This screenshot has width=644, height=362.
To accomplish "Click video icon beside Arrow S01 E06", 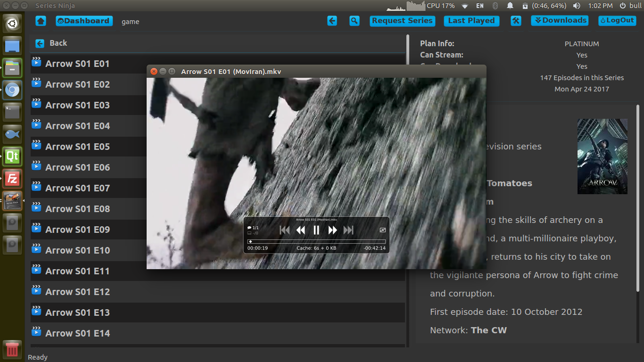I will pyautogui.click(x=36, y=165).
